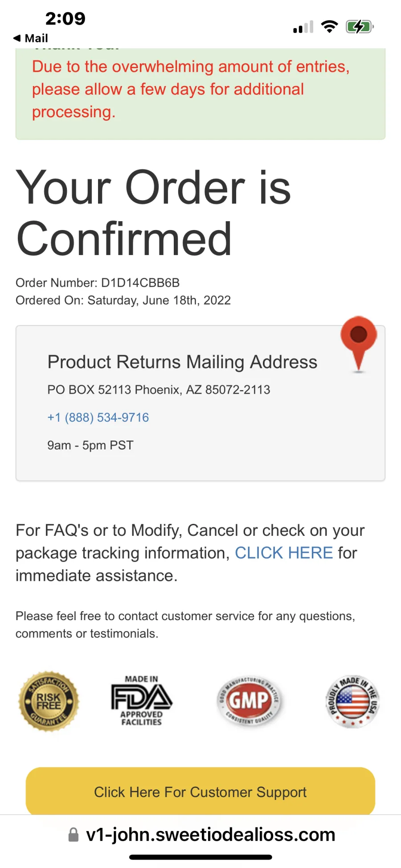Screen dimensions: 401x868
Task: Tap the v1-john.sweetiodealioss.com address bar
Action: point(200,835)
